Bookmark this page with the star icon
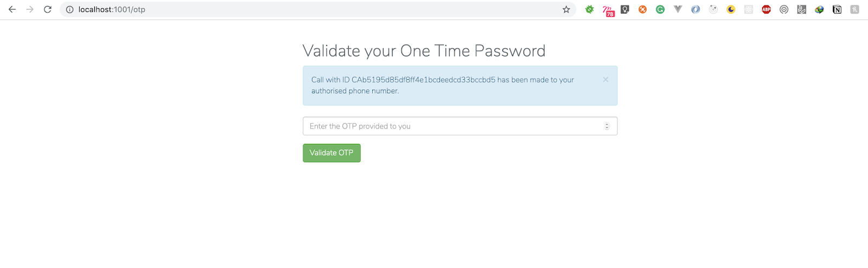The image size is (868, 268). click(x=566, y=9)
